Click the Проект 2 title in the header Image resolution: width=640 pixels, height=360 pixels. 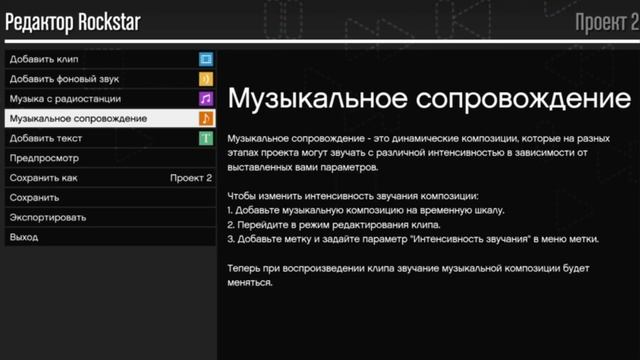[607, 22]
